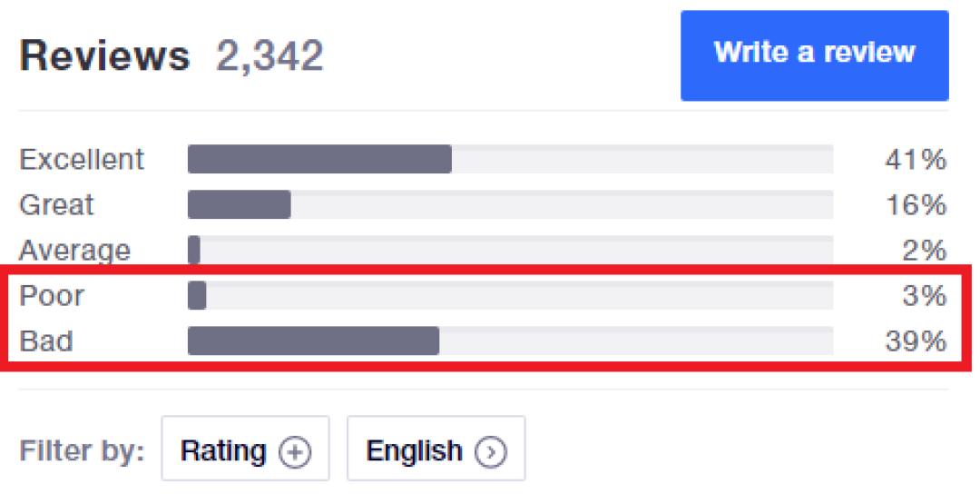Filter reviews by Average label

tap(74, 251)
